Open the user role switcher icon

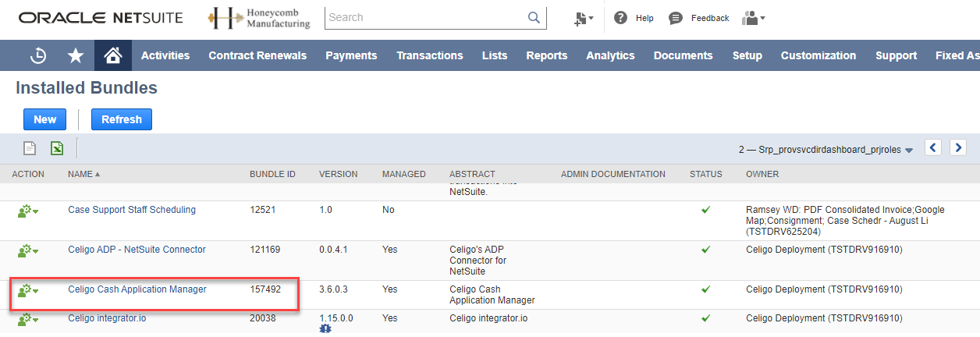pyautogui.click(x=753, y=18)
